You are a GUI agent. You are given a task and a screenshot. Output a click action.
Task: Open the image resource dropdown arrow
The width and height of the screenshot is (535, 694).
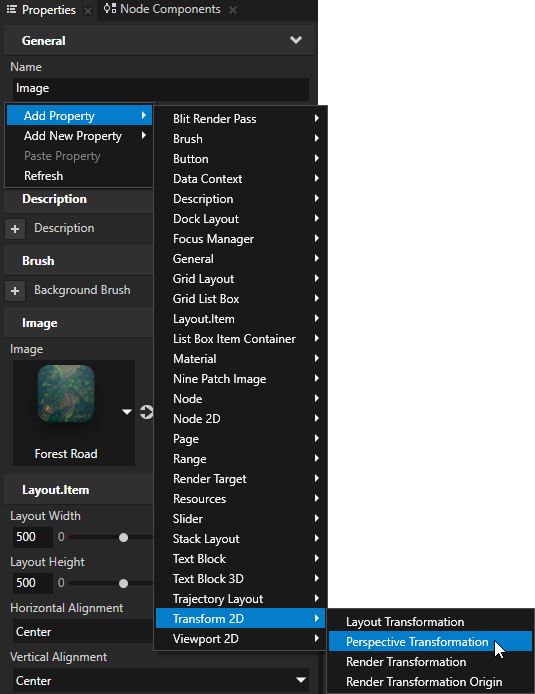click(127, 412)
